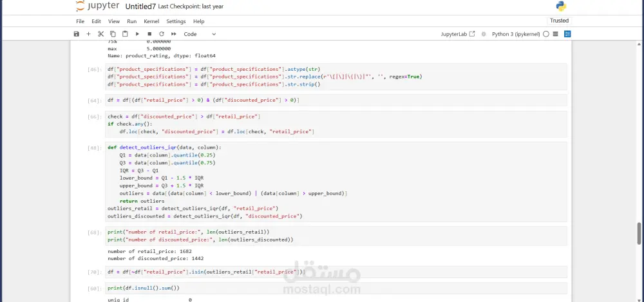Select cell [68] printing outlier counts
Image resolution: width=644 pixels, height=302 pixels.
click(x=336, y=236)
